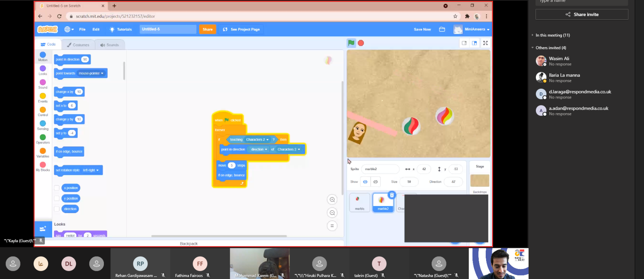This screenshot has width=644, height=279.
Task: Click See Project Page button
Action: 241,29
